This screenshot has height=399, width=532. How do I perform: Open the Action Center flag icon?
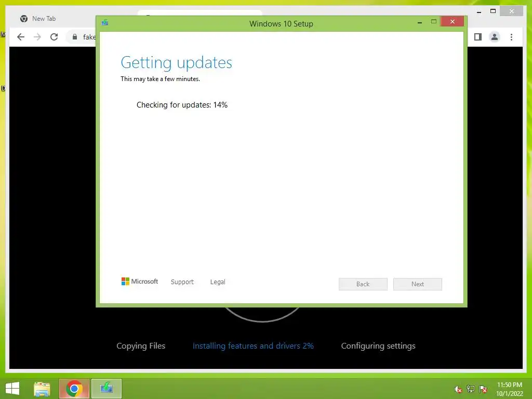(483, 389)
